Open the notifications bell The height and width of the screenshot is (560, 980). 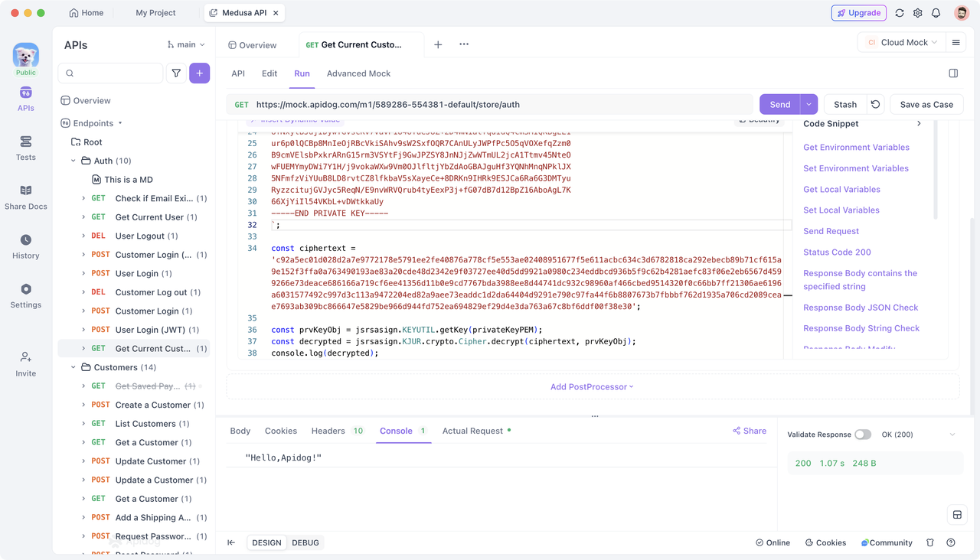coord(936,13)
